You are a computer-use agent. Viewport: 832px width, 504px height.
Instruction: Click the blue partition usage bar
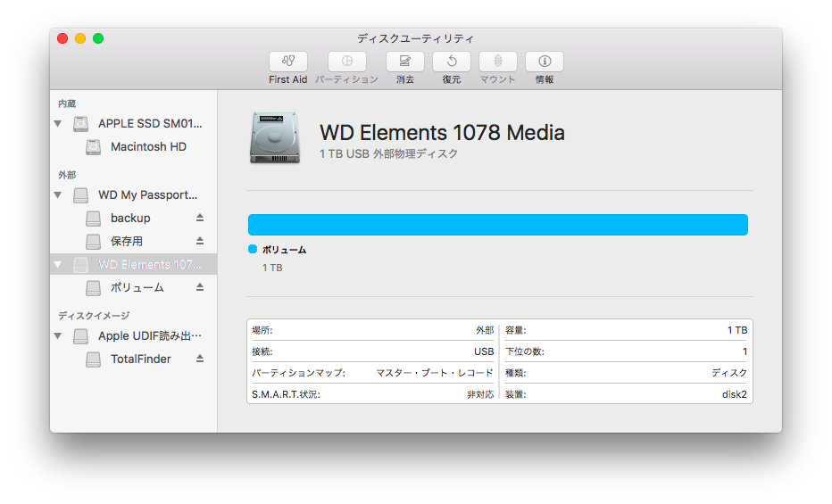498,225
